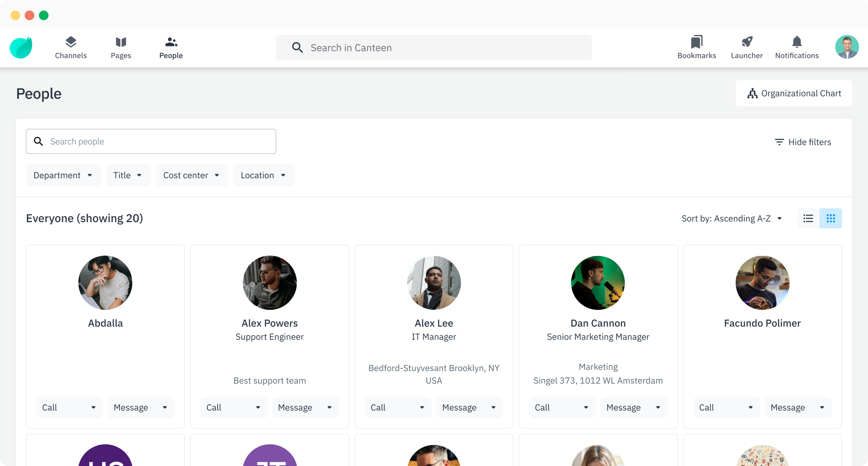
Task: Click the magnifier icon in Canteen search
Action: 297,48
